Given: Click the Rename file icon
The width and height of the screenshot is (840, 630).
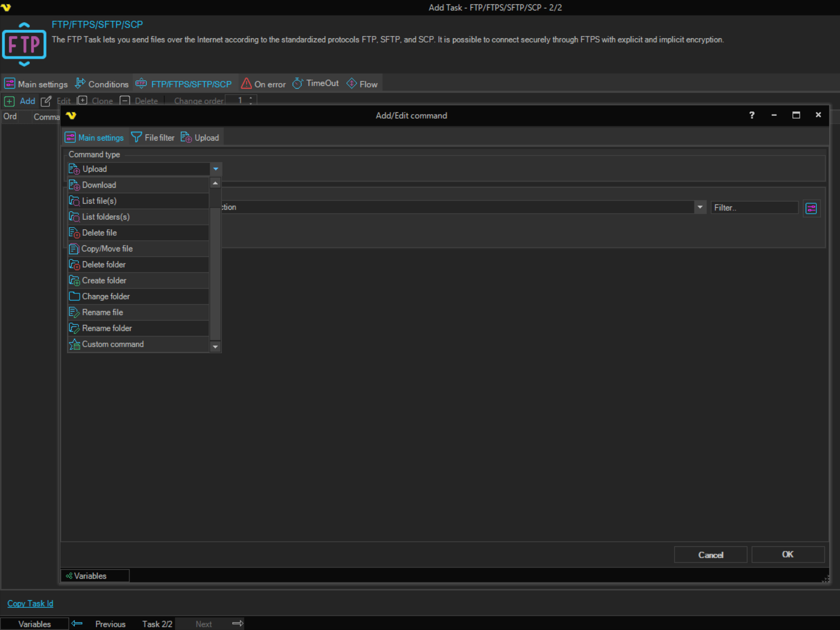Looking at the screenshot, I should tap(74, 313).
